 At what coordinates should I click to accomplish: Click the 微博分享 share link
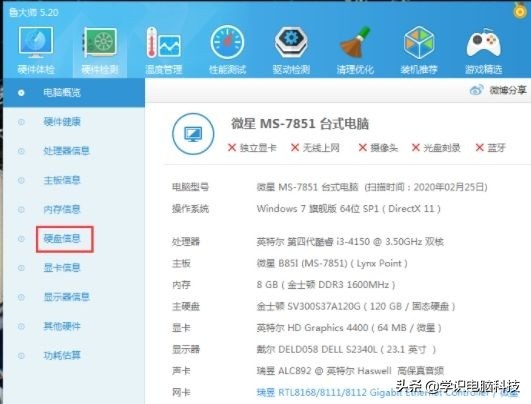click(508, 90)
